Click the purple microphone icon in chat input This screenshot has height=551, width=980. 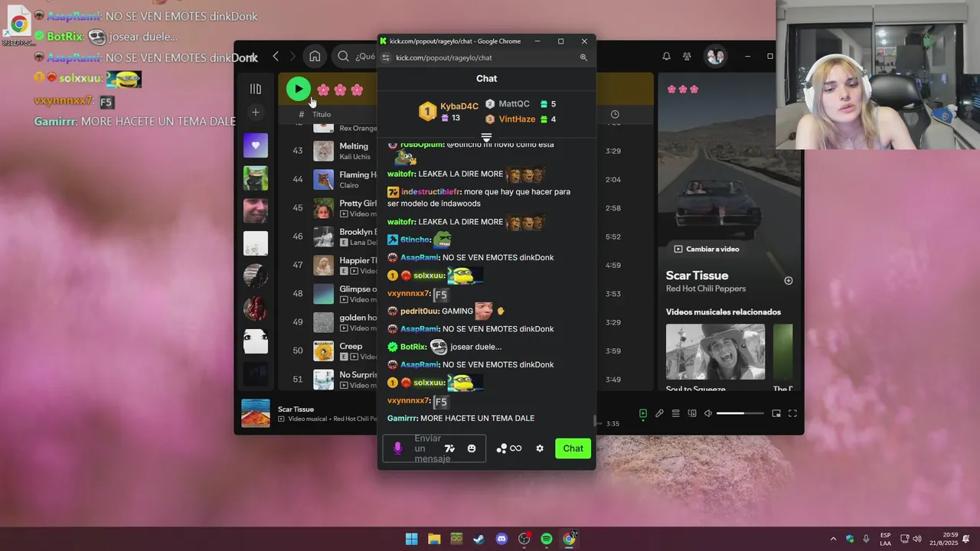(x=397, y=448)
